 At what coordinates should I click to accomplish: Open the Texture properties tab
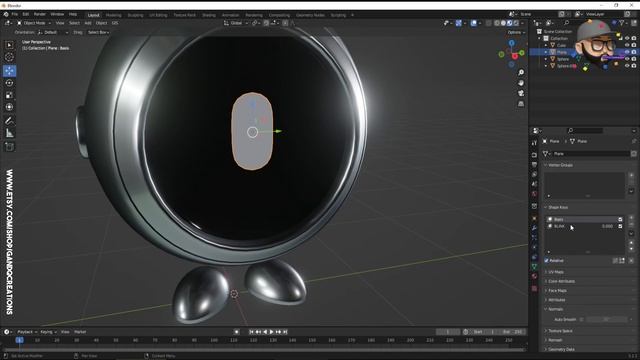[534, 289]
